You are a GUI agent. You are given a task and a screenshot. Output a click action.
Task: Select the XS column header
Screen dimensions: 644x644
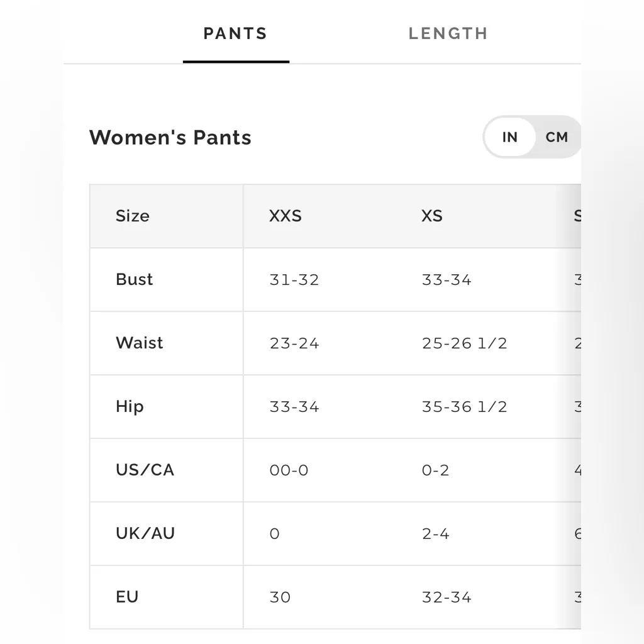pos(431,216)
